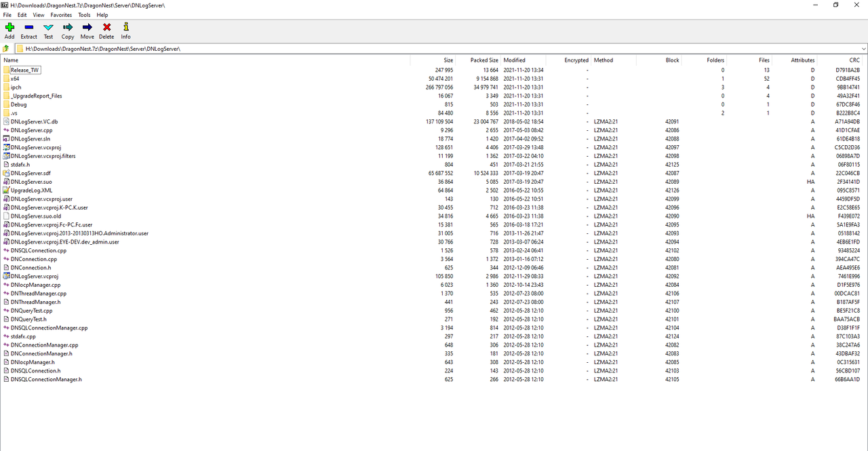
Task: Click the DNLogServer.sln solution icon
Action: (x=6, y=138)
